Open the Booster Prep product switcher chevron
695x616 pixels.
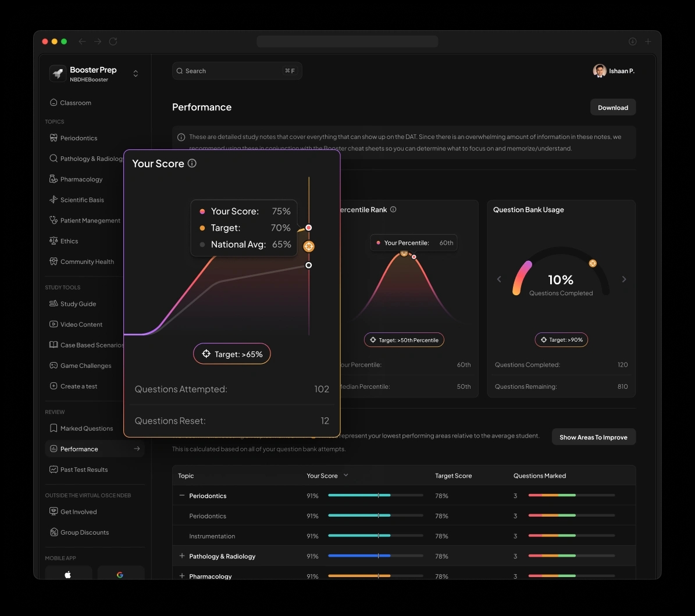(136, 73)
